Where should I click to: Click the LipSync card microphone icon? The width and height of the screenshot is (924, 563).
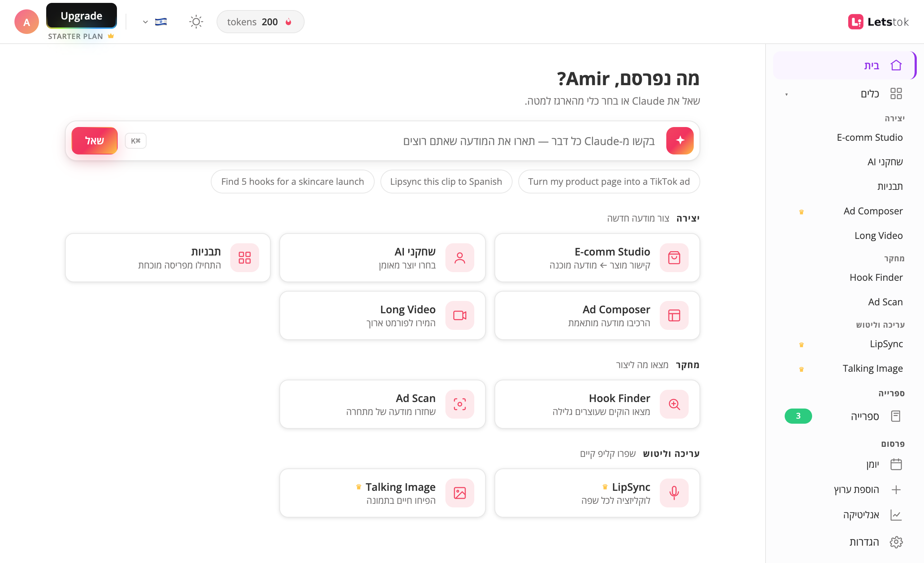674,493
